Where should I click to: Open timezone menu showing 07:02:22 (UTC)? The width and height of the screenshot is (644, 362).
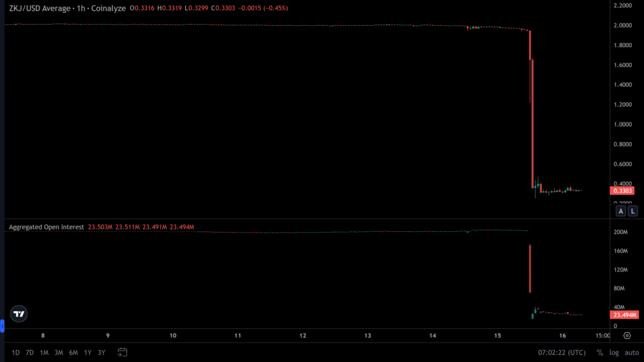click(x=560, y=353)
